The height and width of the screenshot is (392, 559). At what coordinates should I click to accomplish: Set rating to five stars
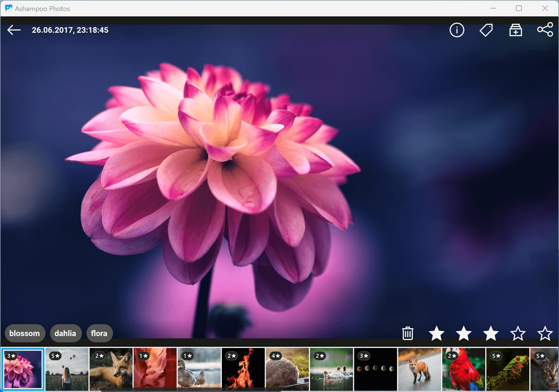(x=545, y=333)
